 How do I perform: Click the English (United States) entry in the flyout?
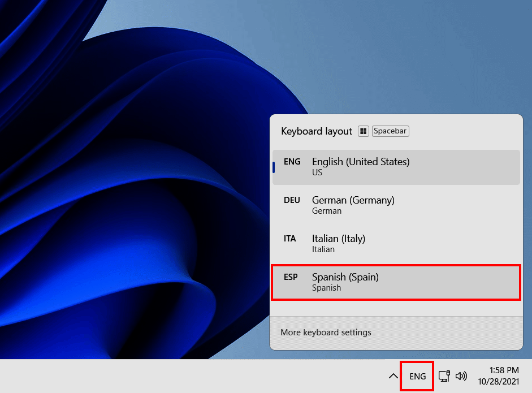[x=396, y=167]
